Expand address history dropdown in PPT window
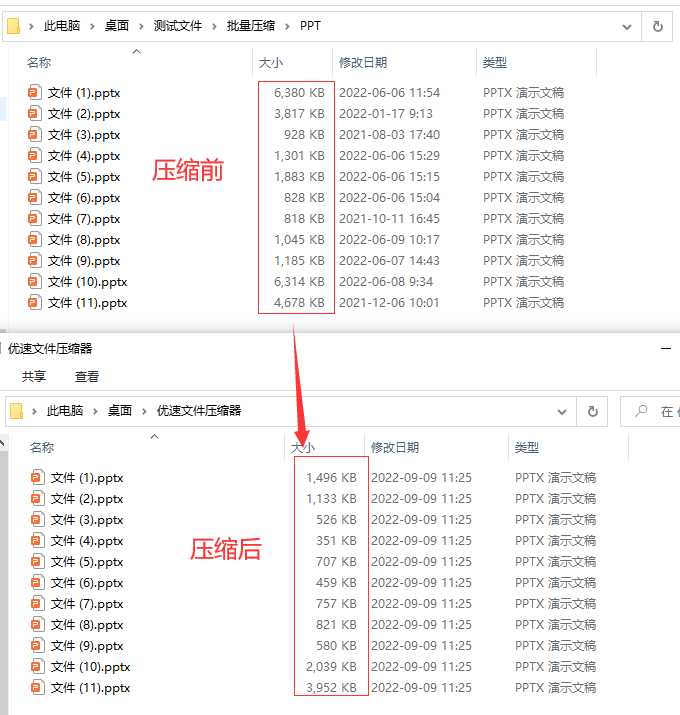 [x=627, y=27]
